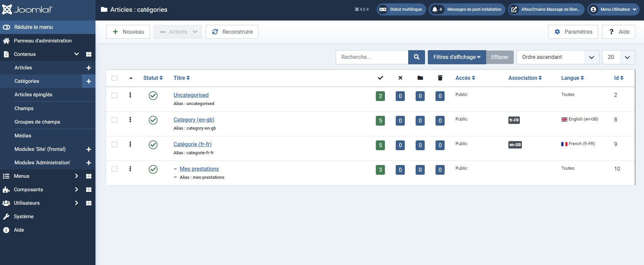This screenshot has height=265, width=644.
Task: Open Utilisateurs dashboard grid icon
Action: click(x=89, y=203)
